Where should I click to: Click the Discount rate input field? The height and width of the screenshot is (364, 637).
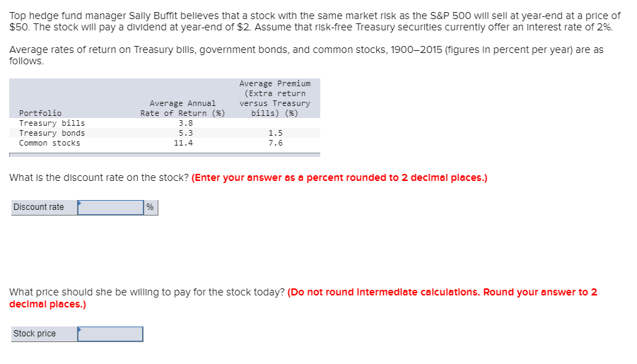click(112, 207)
